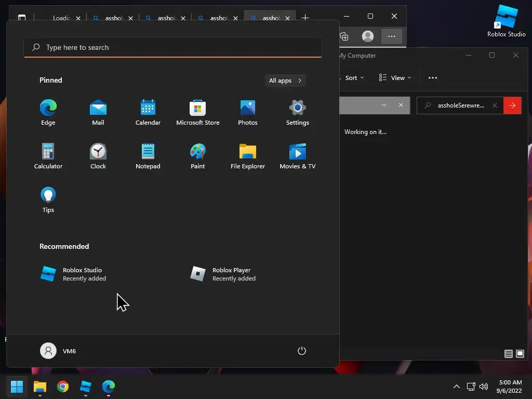Open the volume tray icon
Screen dimensions: 532x399
(484, 387)
